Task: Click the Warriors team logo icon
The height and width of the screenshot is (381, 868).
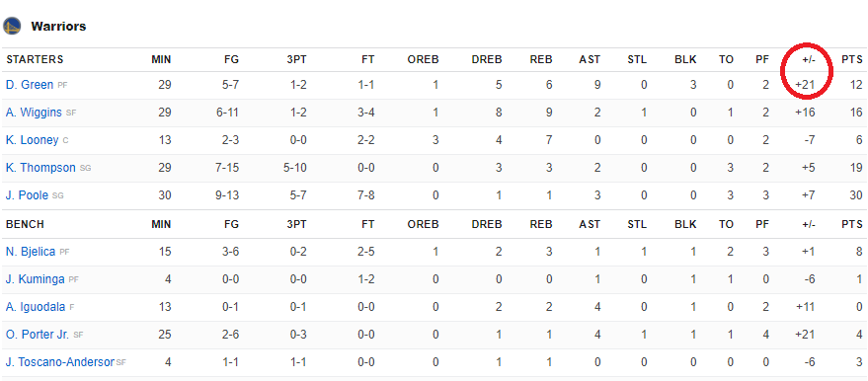Action: (12, 26)
